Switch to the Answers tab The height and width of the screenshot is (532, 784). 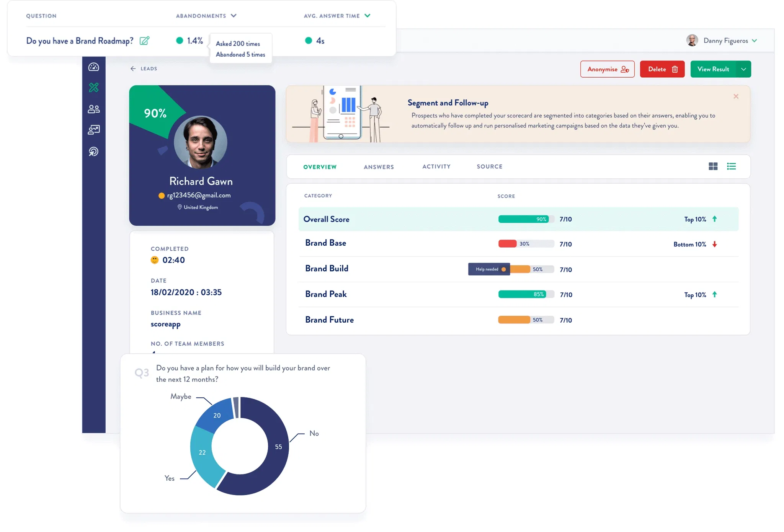pyautogui.click(x=379, y=167)
